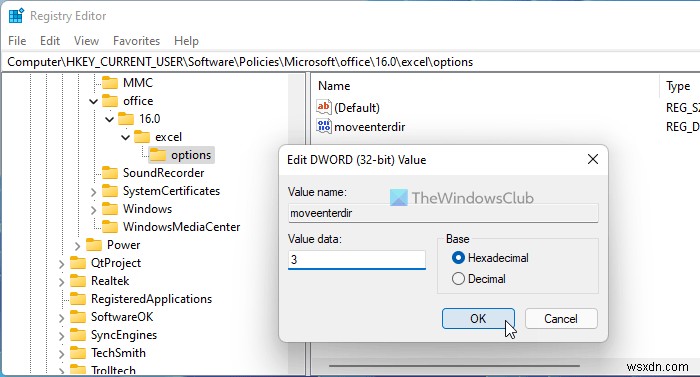Collapse the 16.0 key
Image resolution: width=700 pixels, height=377 pixels.
(x=109, y=119)
